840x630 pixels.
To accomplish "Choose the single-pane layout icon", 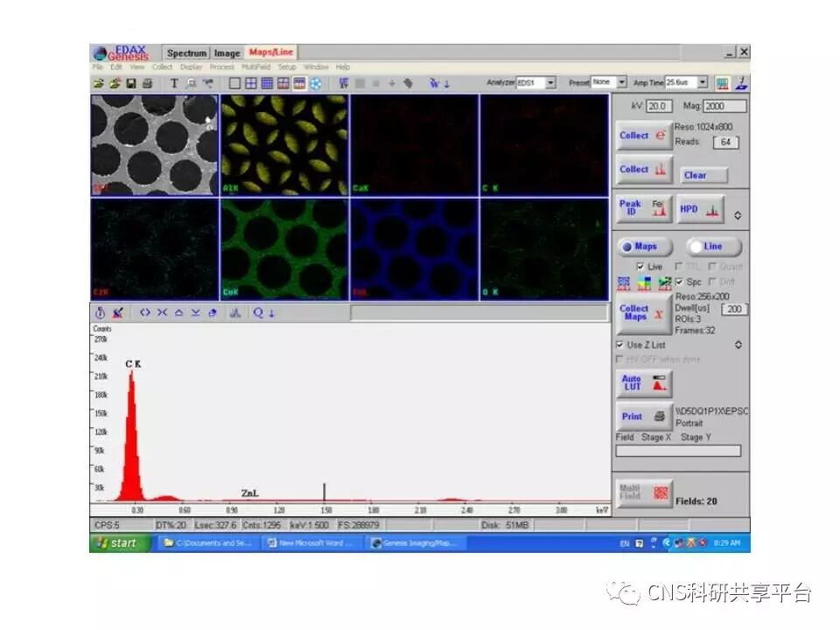I will (234, 83).
